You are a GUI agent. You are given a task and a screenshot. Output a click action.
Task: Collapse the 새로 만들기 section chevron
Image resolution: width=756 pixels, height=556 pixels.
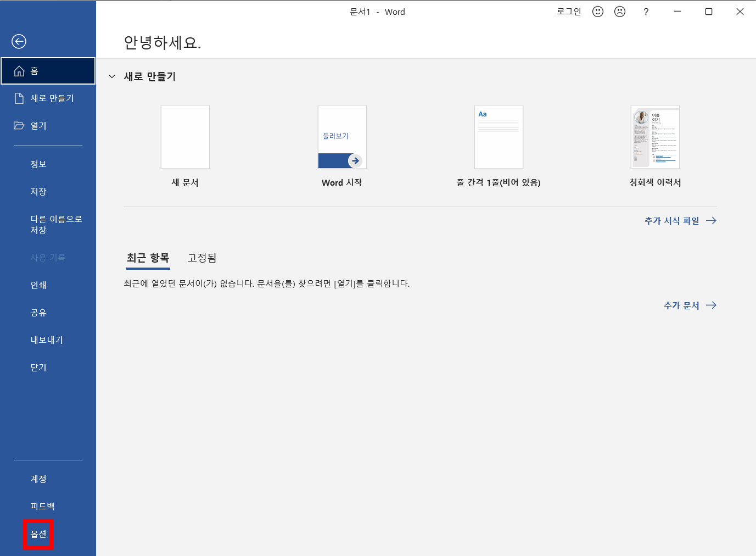112,76
